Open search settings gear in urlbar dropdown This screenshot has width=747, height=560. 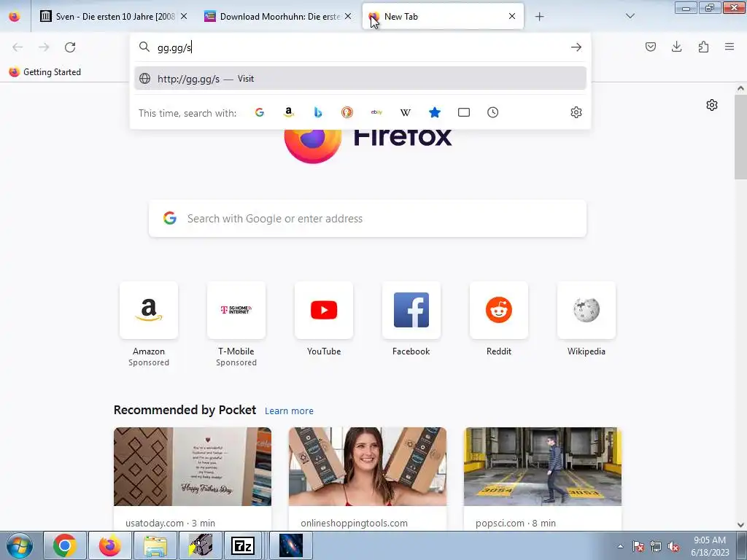click(x=576, y=112)
